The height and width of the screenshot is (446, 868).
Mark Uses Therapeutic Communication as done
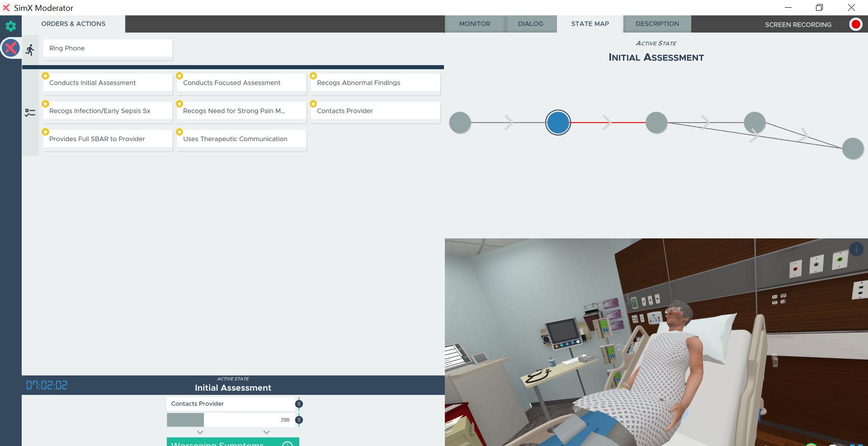tap(241, 139)
